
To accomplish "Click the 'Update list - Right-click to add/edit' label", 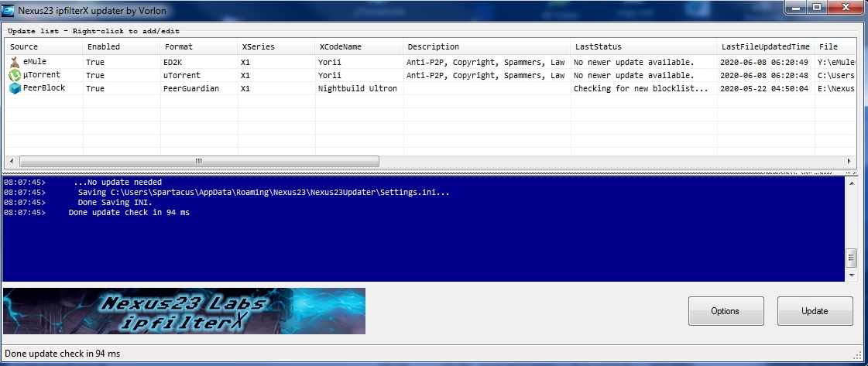I will (x=94, y=31).
